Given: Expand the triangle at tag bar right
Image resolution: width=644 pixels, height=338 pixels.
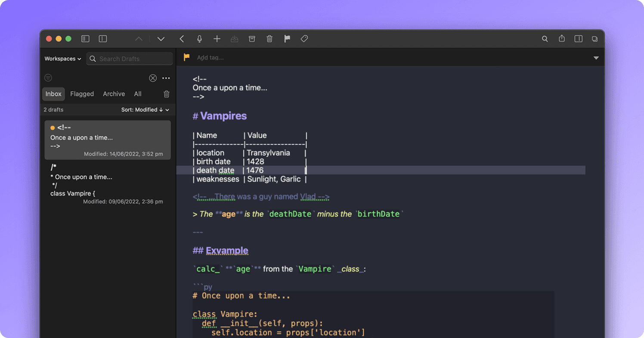Looking at the screenshot, I should click(596, 58).
